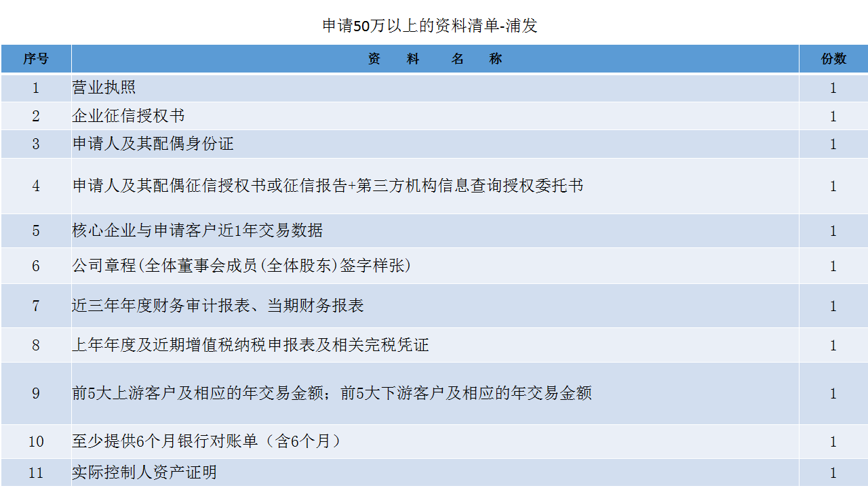Click sequence number 2 cell

point(36,116)
